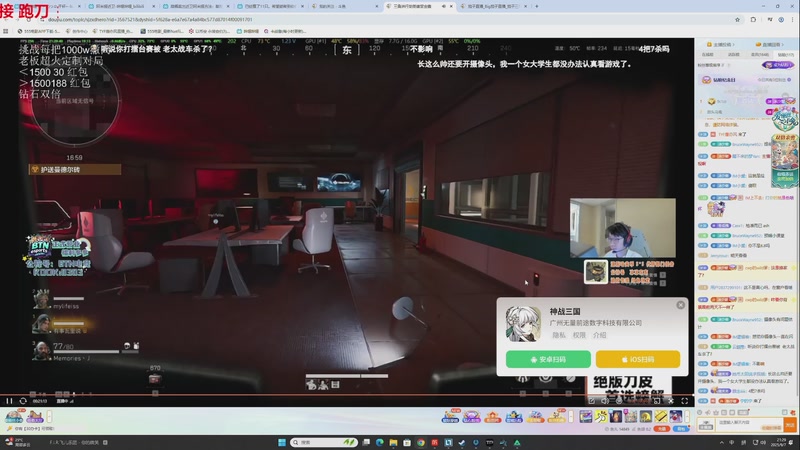Open the 直播回看 link above chat
800x450 pixels.
tap(769, 44)
